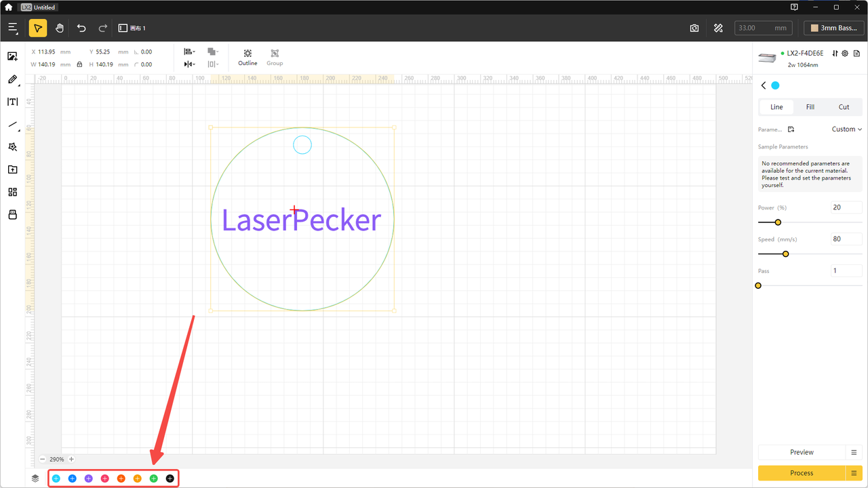The image size is (868, 488).
Task: Click the Preview button
Action: (x=801, y=452)
